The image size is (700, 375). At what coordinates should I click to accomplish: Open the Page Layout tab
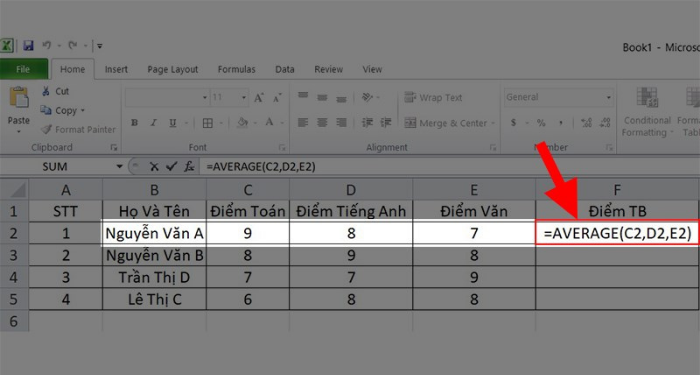[x=172, y=69]
